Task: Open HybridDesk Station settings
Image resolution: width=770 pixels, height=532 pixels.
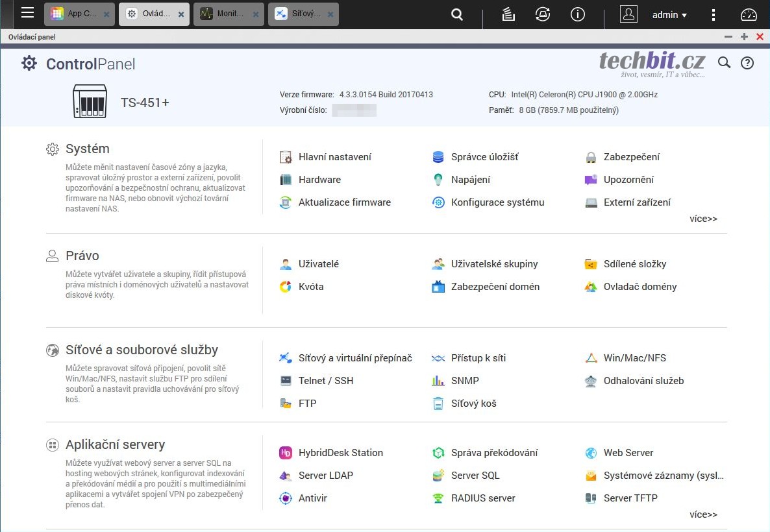Action: coord(340,453)
